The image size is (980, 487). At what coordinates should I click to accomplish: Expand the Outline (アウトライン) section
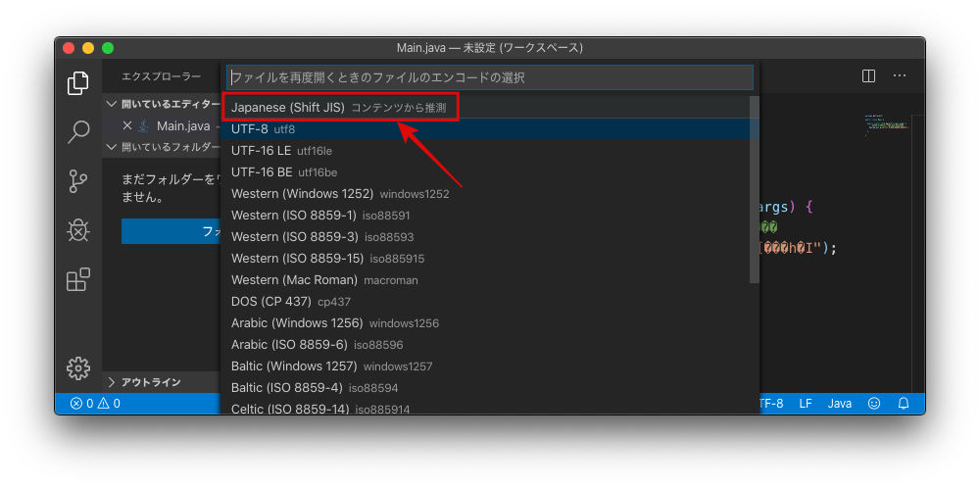pyautogui.click(x=162, y=382)
